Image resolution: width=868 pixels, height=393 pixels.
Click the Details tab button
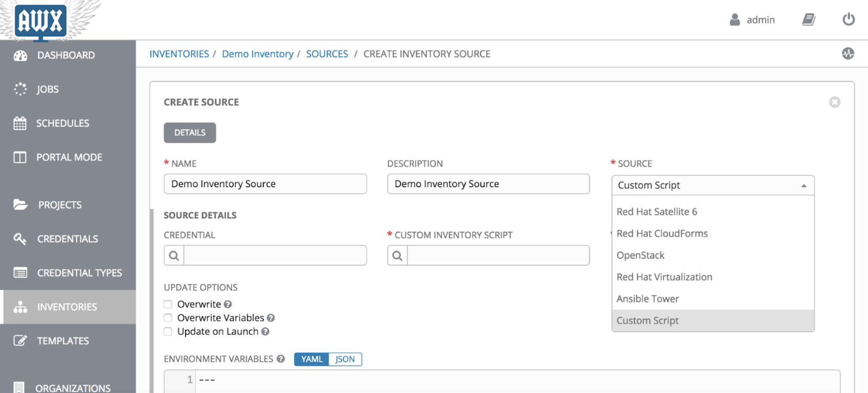[190, 132]
